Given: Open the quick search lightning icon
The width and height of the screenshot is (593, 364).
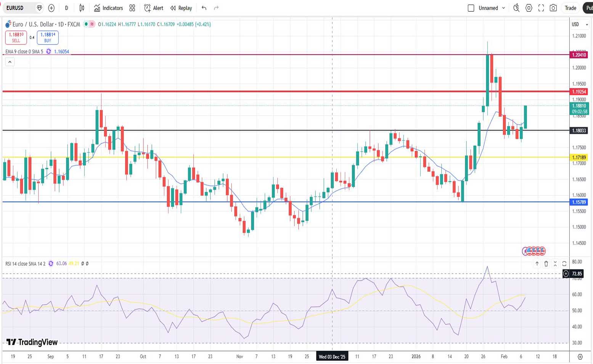Looking at the screenshot, I should [516, 8].
